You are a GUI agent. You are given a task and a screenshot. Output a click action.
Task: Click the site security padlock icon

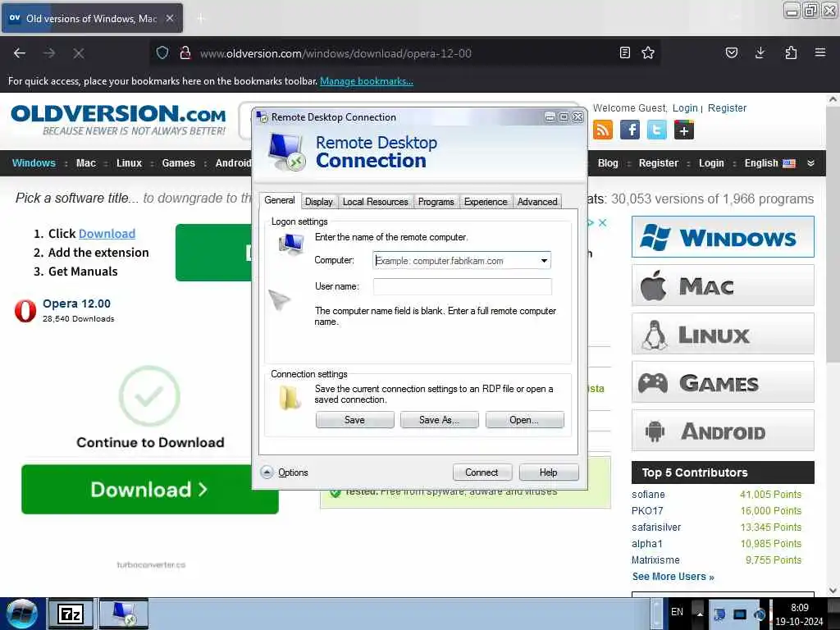click(185, 52)
